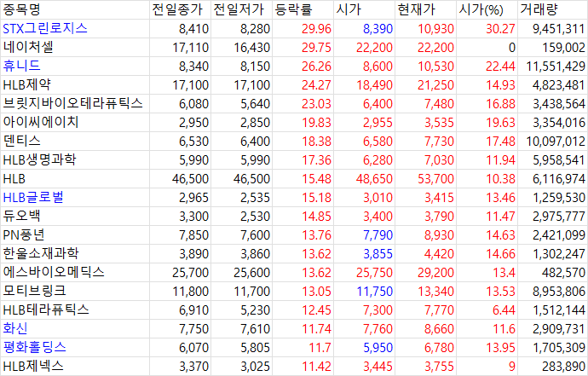
Task: Select stock HLB글로벌
Action: point(33,198)
